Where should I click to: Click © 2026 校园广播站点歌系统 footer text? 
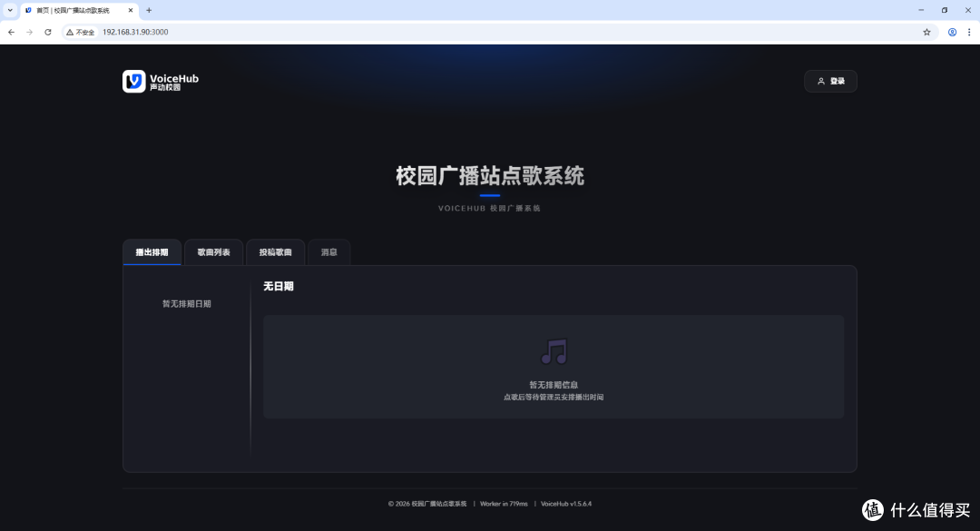(x=427, y=504)
